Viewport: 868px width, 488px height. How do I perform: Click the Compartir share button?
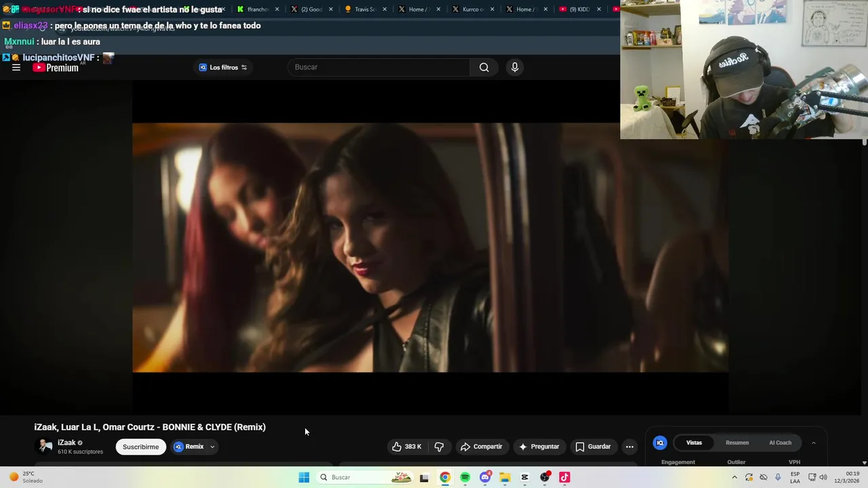[x=481, y=447]
